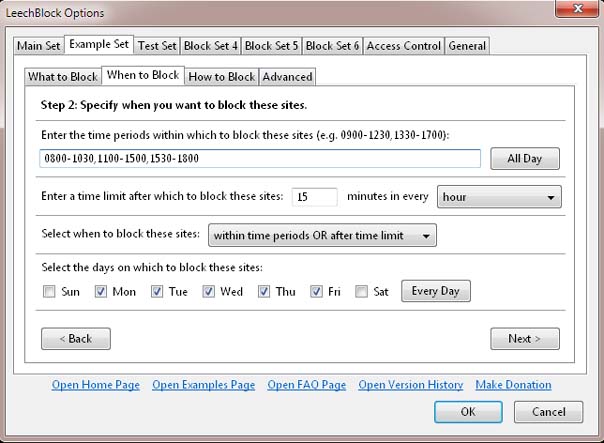604x443 pixels.
Task: Open the FAQ Page link
Action: (306, 385)
